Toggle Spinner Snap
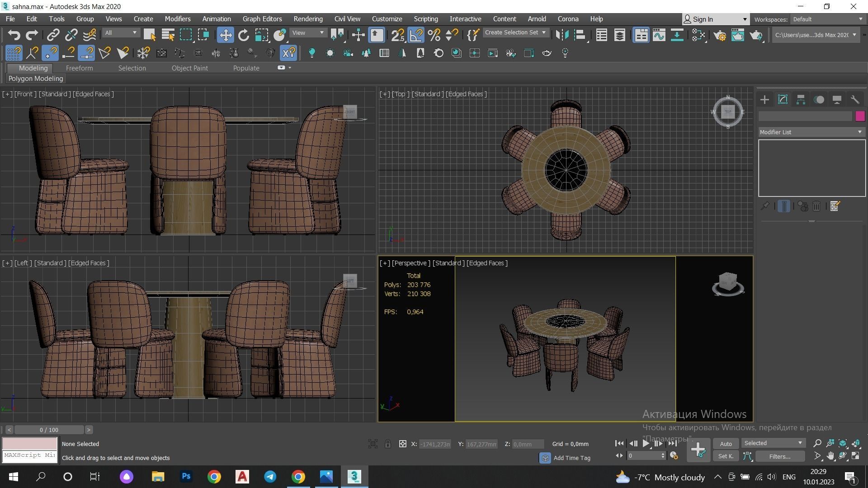The image size is (868, 488). point(452,35)
